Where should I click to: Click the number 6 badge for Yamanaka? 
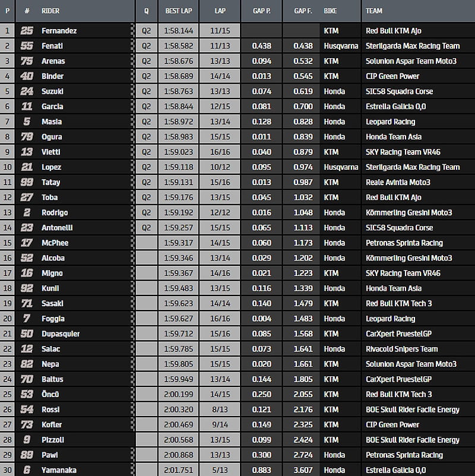tap(27, 470)
